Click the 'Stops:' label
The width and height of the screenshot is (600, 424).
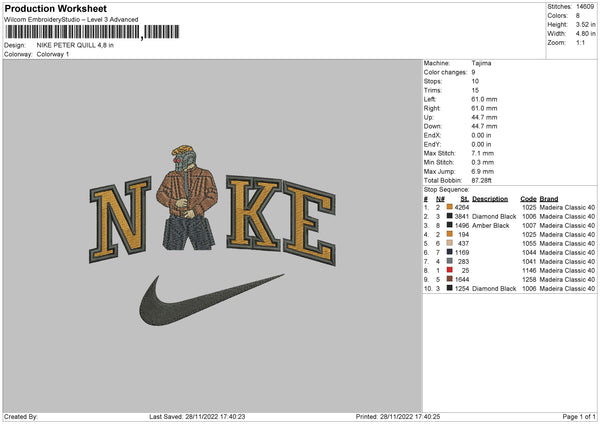pos(433,81)
